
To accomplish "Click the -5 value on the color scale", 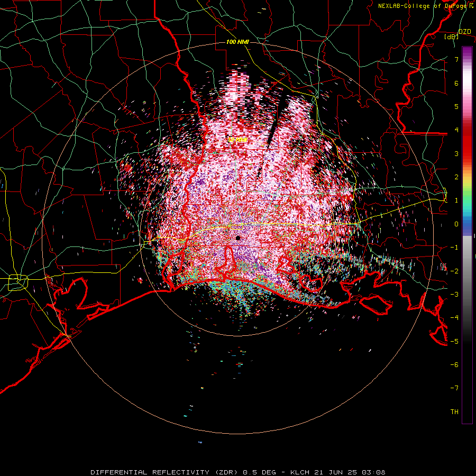I will [x=454, y=341].
